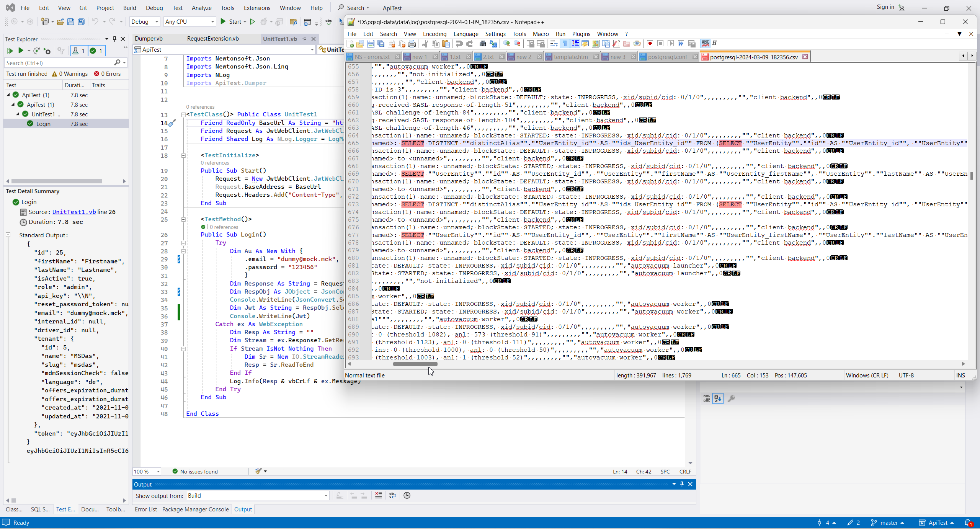
Task: Click Notepad++ Save file icon
Action: 370,44
